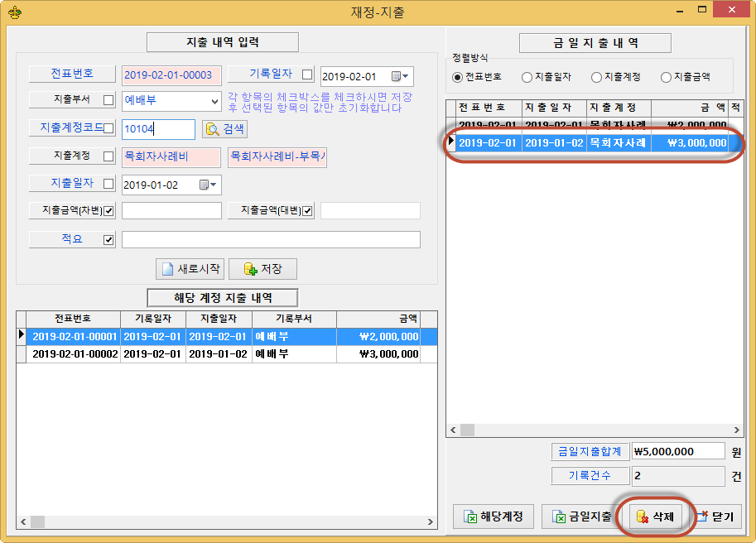
Task: Click the 새로시작 new document button
Action: [x=190, y=269]
